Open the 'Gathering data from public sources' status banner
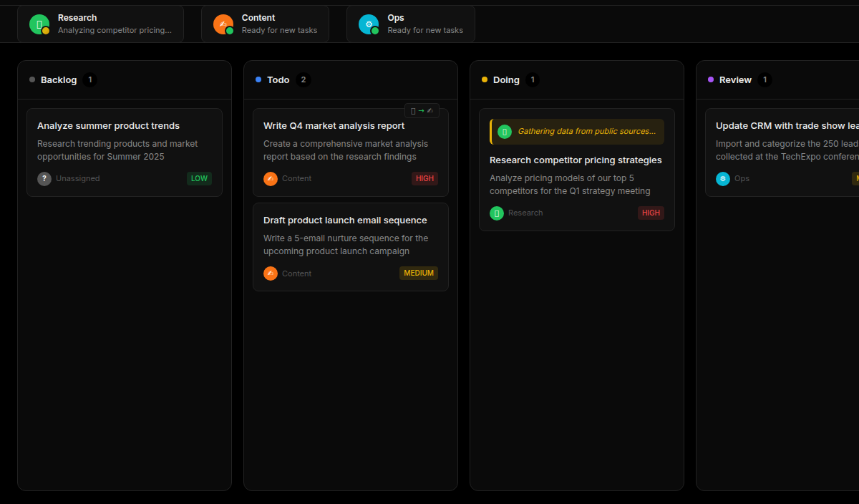 pyautogui.click(x=576, y=132)
